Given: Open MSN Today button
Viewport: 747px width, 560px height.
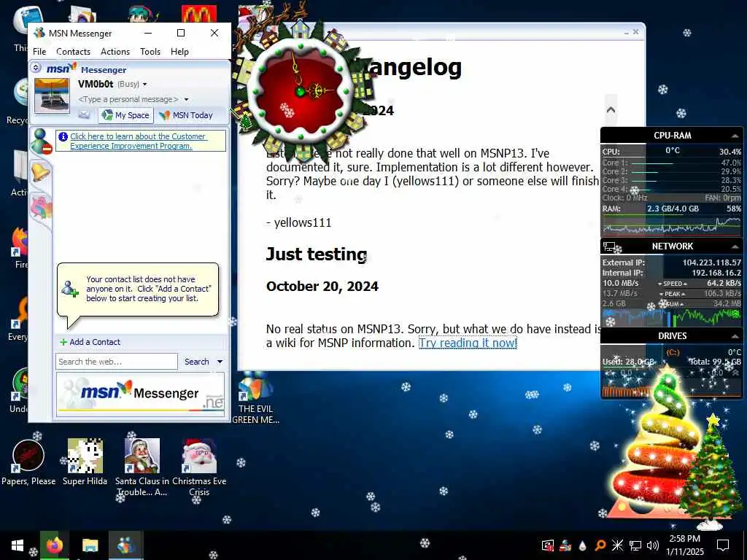Looking at the screenshot, I should [186, 115].
